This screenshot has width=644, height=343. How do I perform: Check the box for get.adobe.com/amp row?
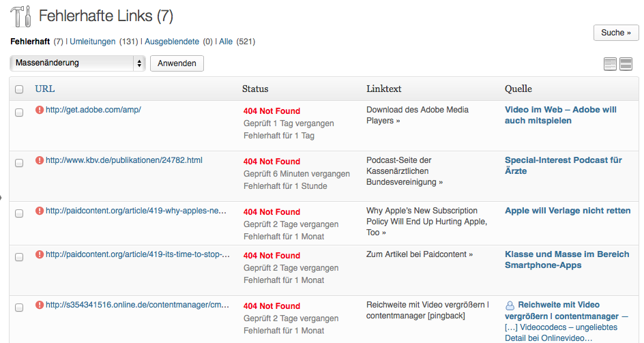tap(19, 113)
